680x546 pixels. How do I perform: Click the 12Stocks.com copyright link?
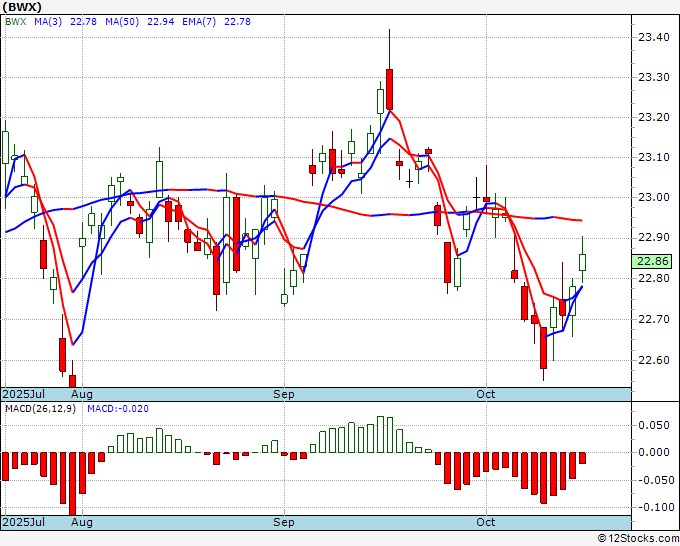click(638, 539)
